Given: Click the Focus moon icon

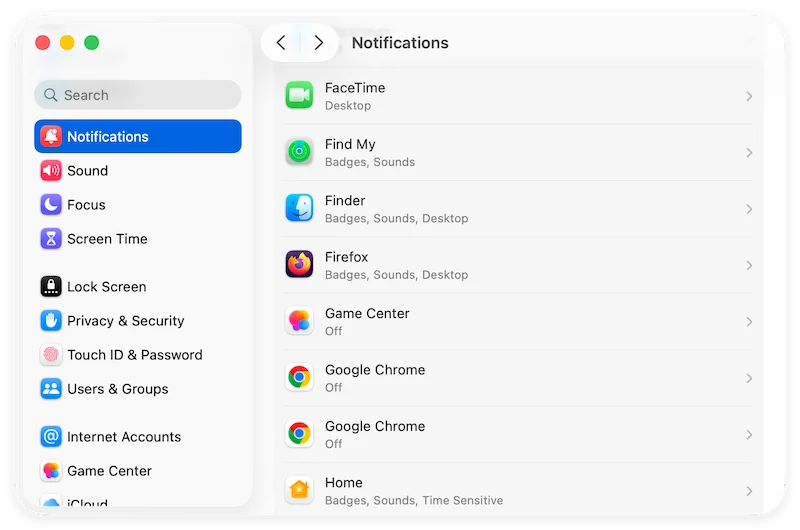Looking at the screenshot, I should 51,205.
